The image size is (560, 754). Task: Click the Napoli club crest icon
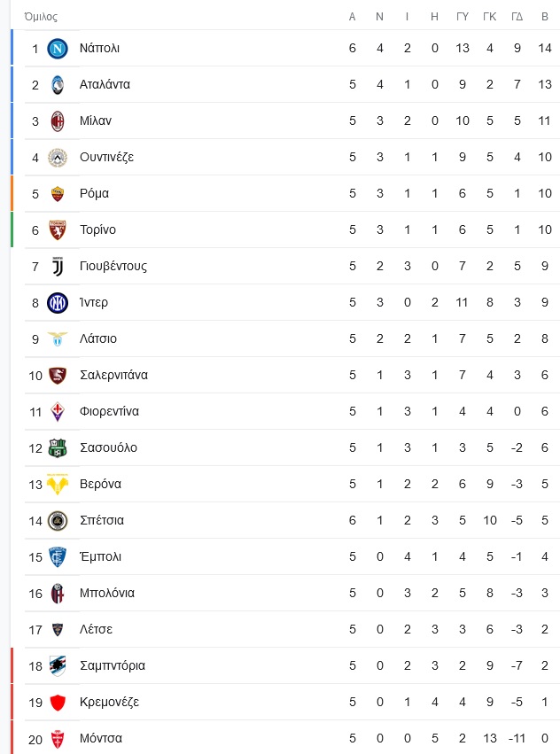[x=58, y=48]
